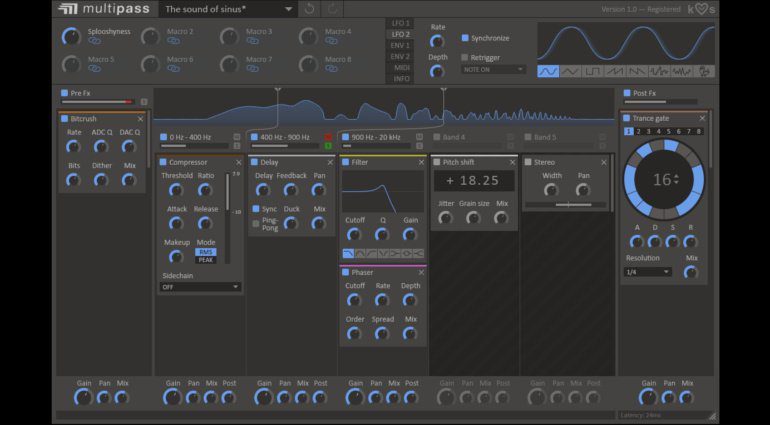Viewport: 770px width, 425px height.
Task: Select the LFO 1 tab
Action: [401, 23]
